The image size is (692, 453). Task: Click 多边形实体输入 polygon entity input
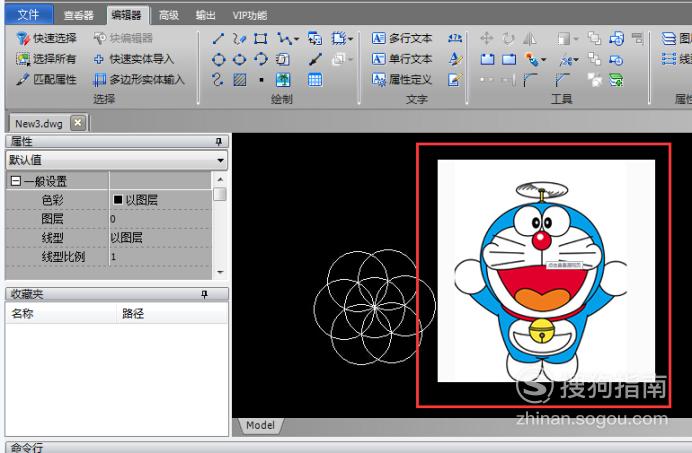[139, 79]
